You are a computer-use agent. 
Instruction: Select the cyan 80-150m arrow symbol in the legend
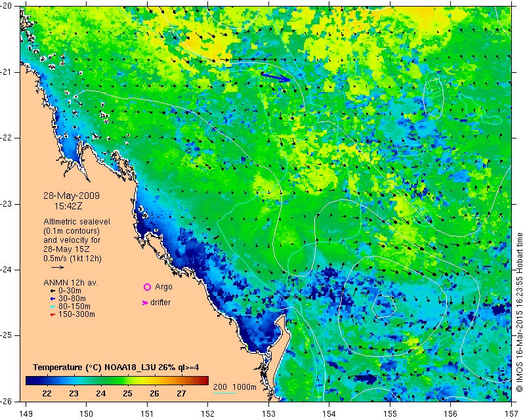coord(52,306)
